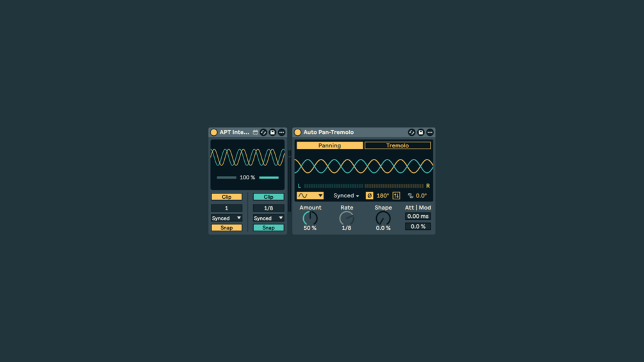This screenshot has width=644, height=362.
Task: Toggle the teal Snap button
Action: 268,228
